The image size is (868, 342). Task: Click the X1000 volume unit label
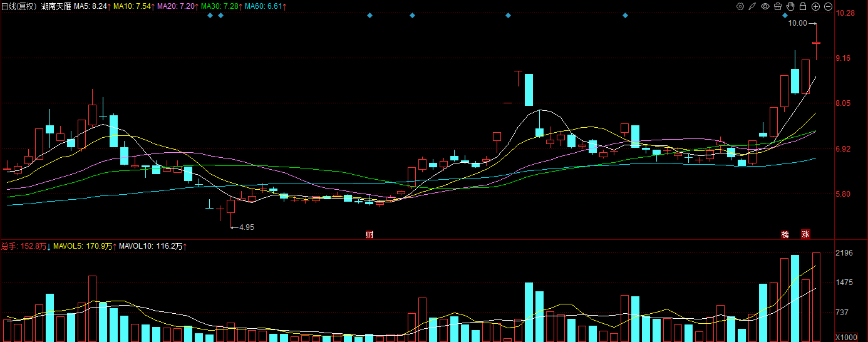pos(845,337)
